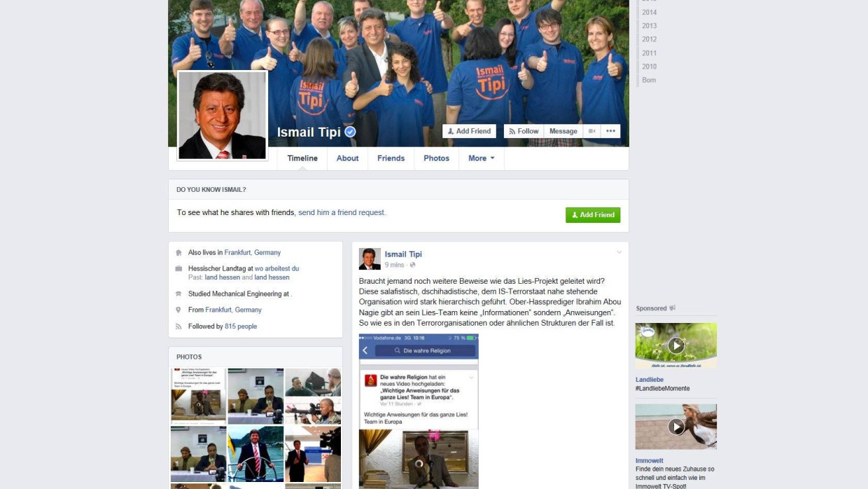868x489 pixels.
Task: Click the "send him a friend request" link
Action: pos(342,212)
